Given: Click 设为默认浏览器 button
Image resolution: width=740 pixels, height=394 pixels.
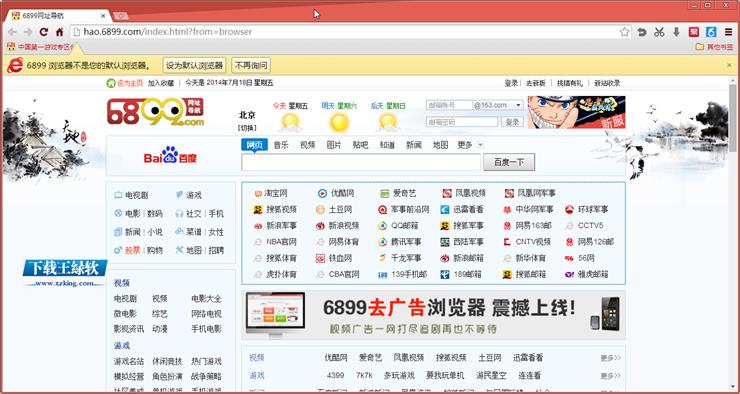Looking at the screenshot, I should [x=194, y=65].
